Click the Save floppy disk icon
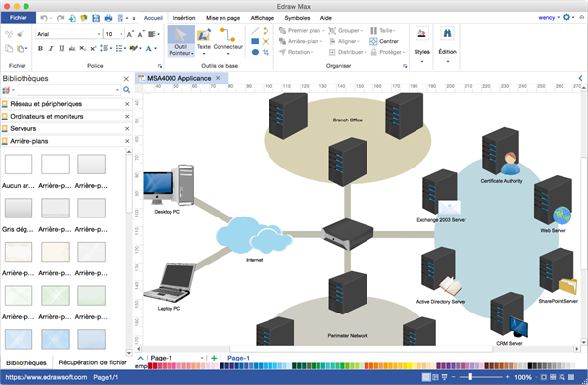 point(96,18)
